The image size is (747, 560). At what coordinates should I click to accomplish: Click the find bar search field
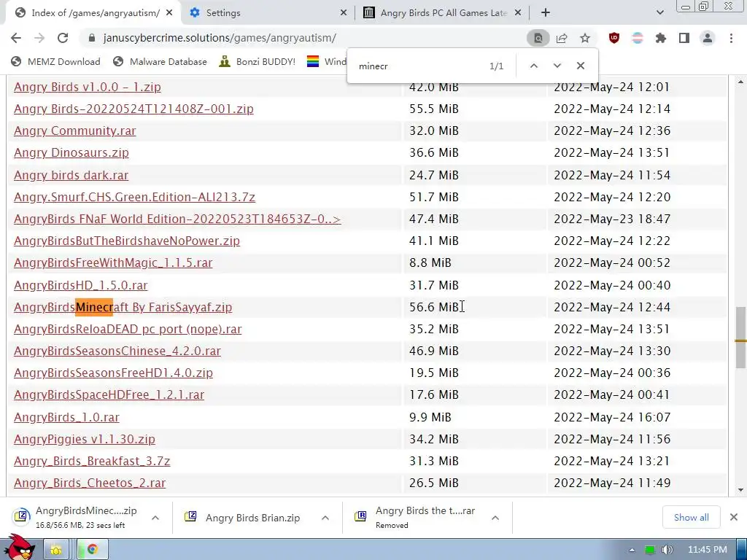(419, 66)
